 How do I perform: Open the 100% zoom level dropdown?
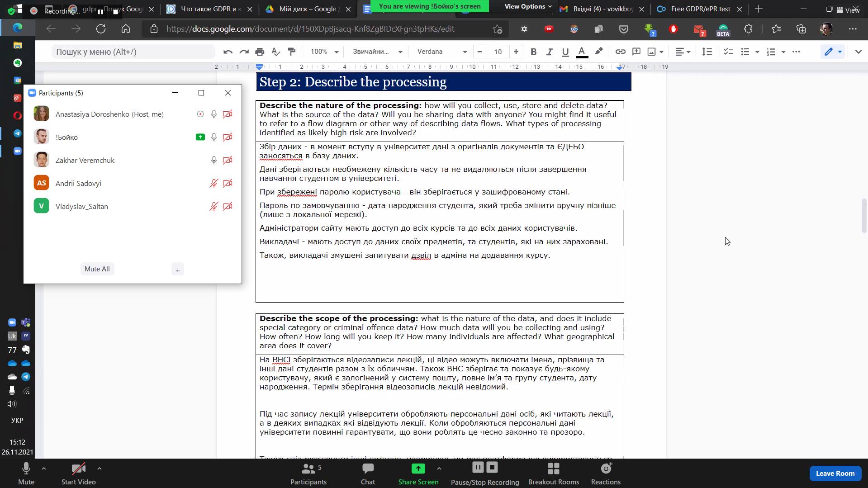(x=324, y=52)
